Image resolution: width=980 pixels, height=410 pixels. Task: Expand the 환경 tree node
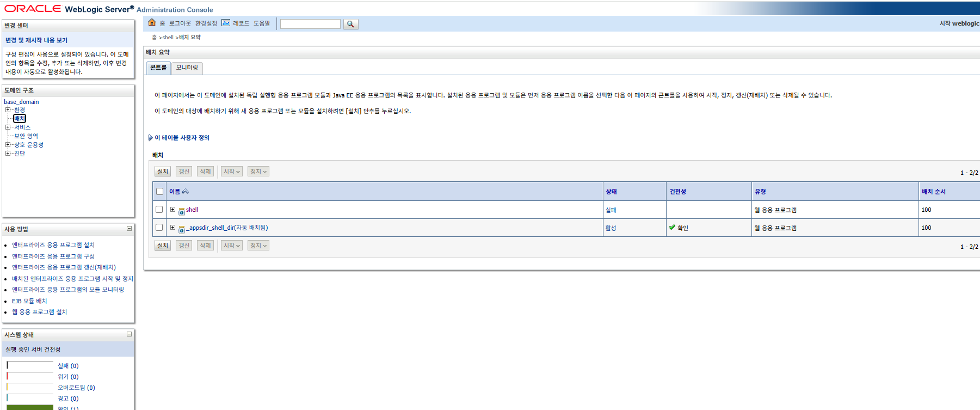point(8,110)
